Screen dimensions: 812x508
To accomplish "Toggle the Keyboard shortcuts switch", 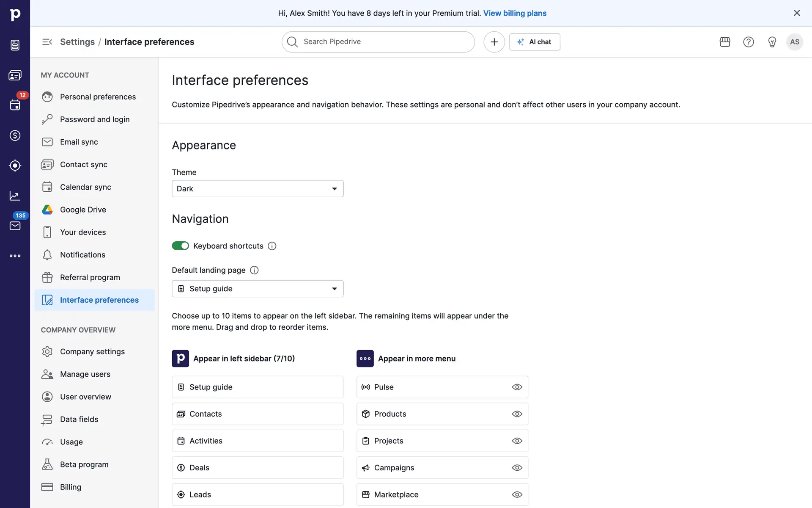I will point(180,246).
